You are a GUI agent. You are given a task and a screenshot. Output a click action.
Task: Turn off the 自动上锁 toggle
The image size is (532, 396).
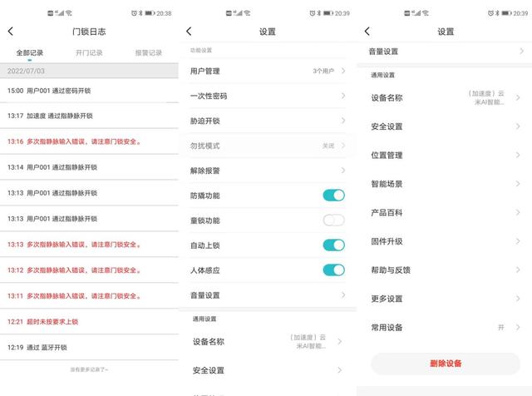333,245
